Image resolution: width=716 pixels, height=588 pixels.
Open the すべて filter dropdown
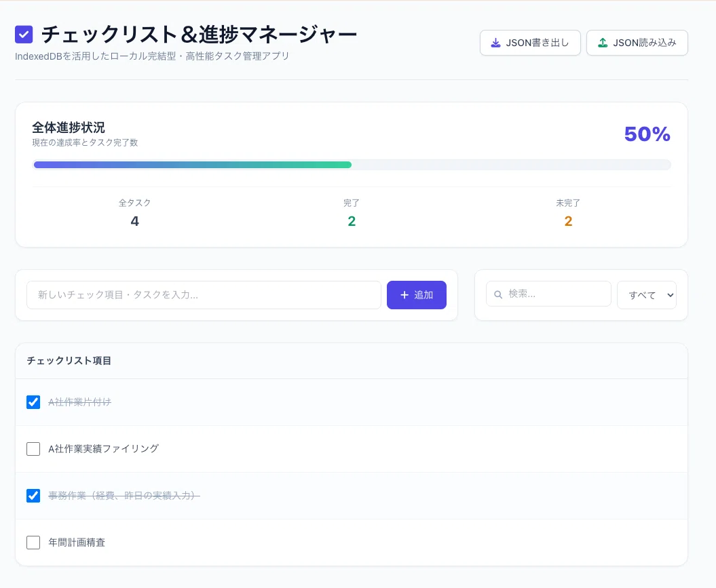point(647,295)
